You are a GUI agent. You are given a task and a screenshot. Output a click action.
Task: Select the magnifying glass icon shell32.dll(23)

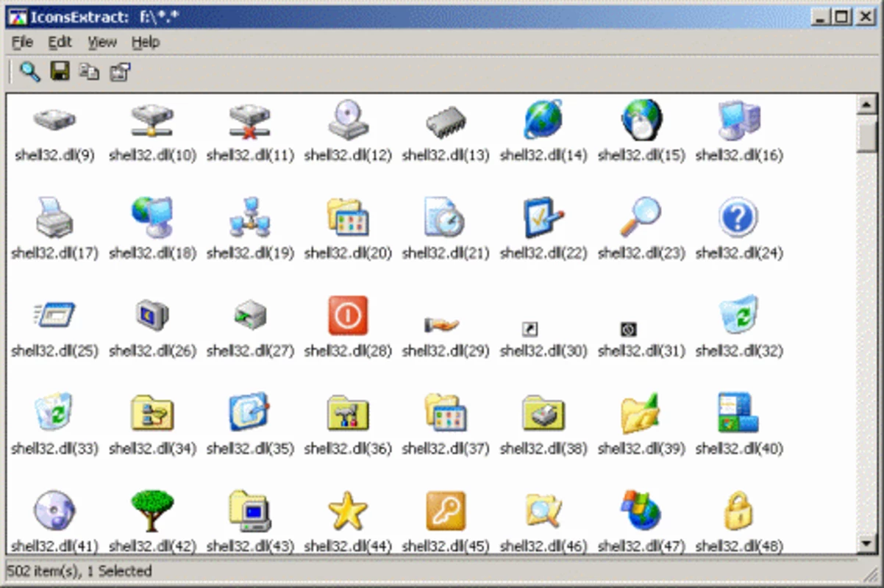point(641,218)
